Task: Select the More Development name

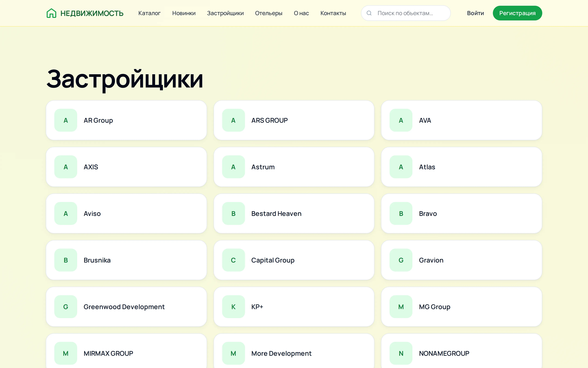Action: point(281,353)
